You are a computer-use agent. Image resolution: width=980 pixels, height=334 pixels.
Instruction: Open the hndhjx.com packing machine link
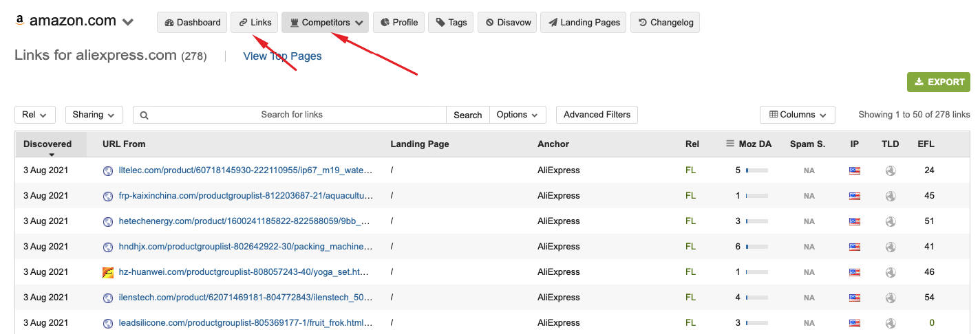(247, 247)
